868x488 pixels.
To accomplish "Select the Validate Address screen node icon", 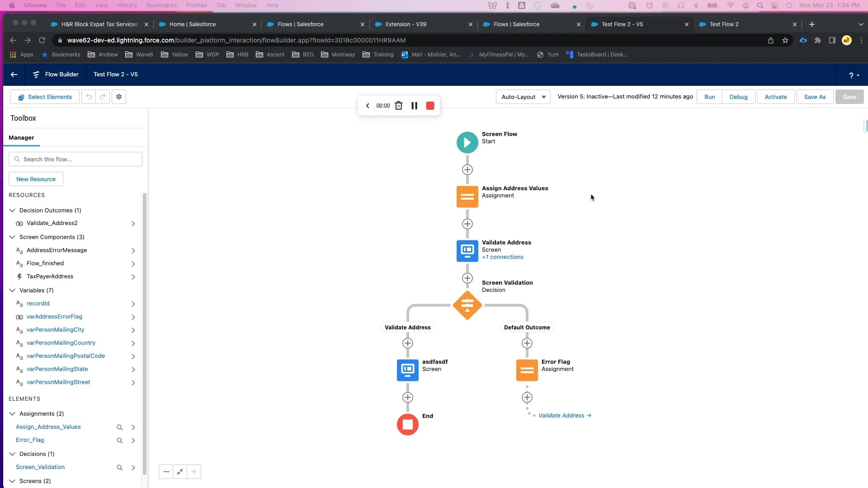I will pyautogui.click(x=467, y=251).
